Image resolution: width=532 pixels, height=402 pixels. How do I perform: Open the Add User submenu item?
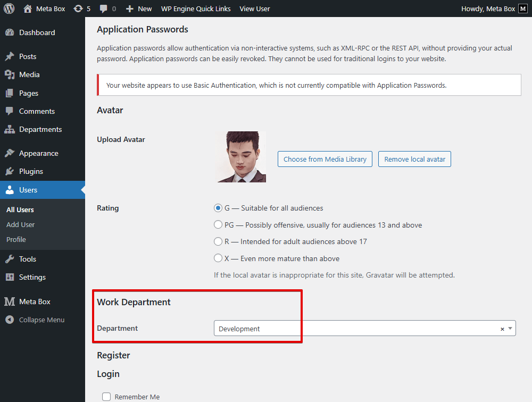[21, 224]
